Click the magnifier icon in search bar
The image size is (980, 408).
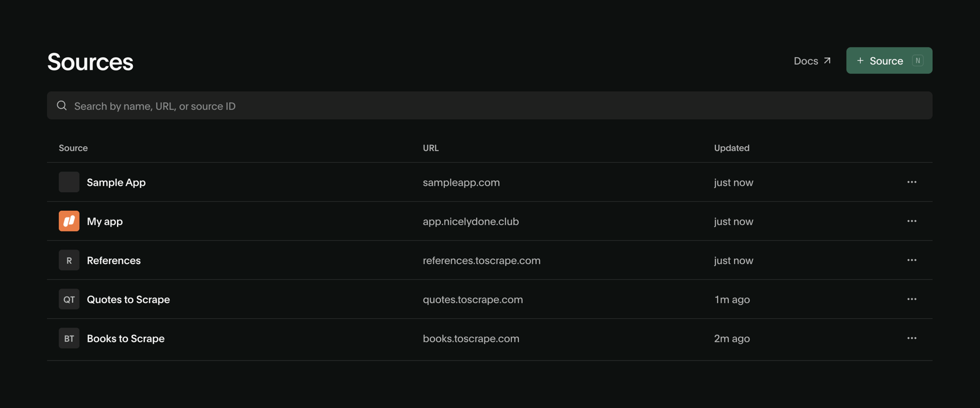pos(62,106)
